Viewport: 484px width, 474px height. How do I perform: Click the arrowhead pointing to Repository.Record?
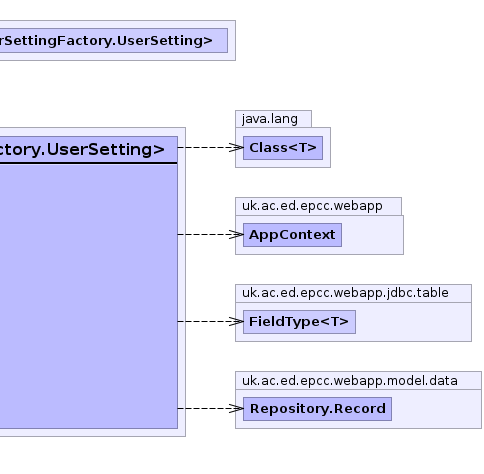click(236, 409)
